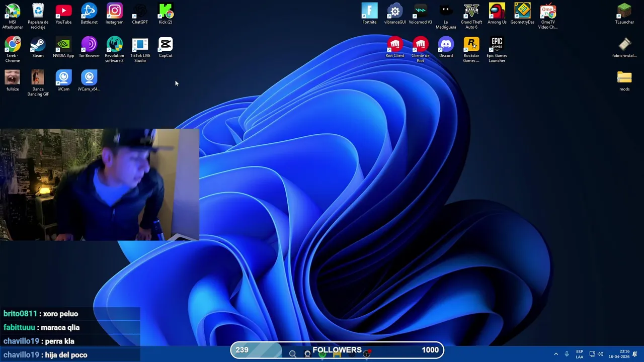The width and height of the screenshot is (644, 362).
Task: Open File Explorer taskbar icon
Action: click(337, 355)
